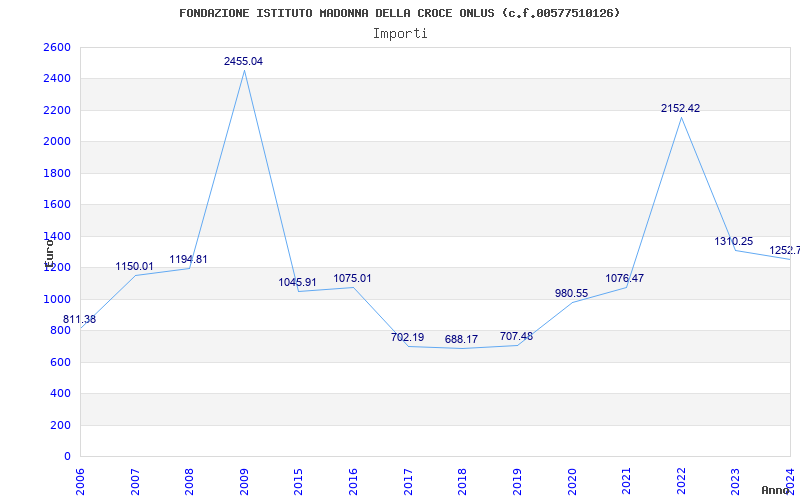
Task: Click the 0 y-axis tick label
Action: point(67,457)
